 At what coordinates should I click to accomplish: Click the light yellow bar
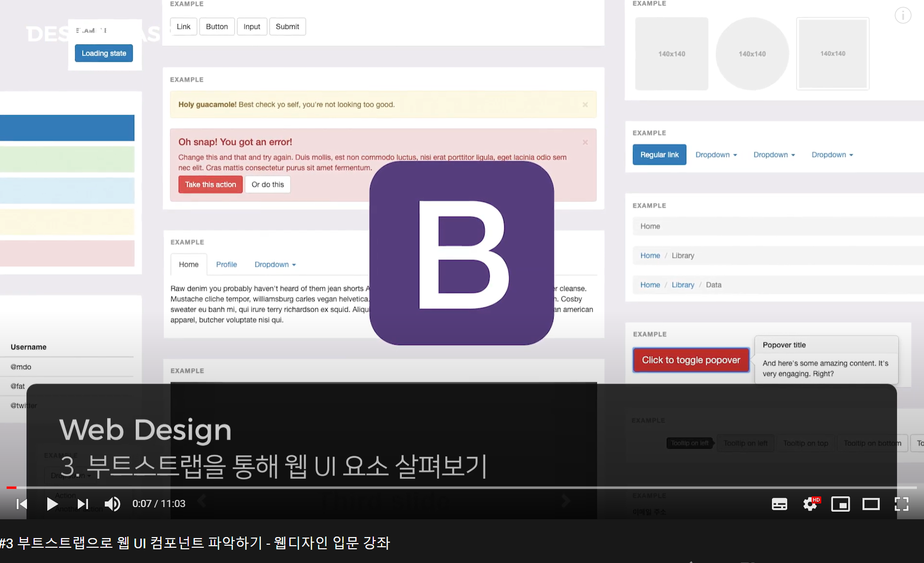pyautogui.click(x=67, y=222)
